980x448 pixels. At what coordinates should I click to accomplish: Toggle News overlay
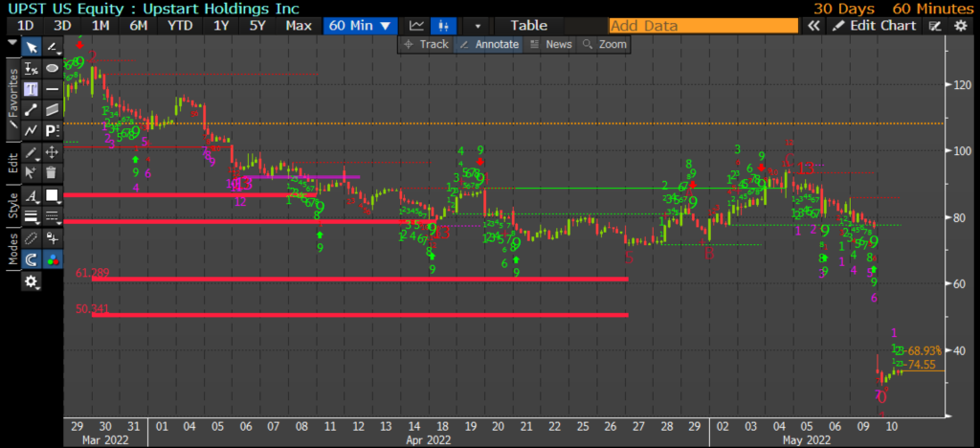[x=550, y=44]
